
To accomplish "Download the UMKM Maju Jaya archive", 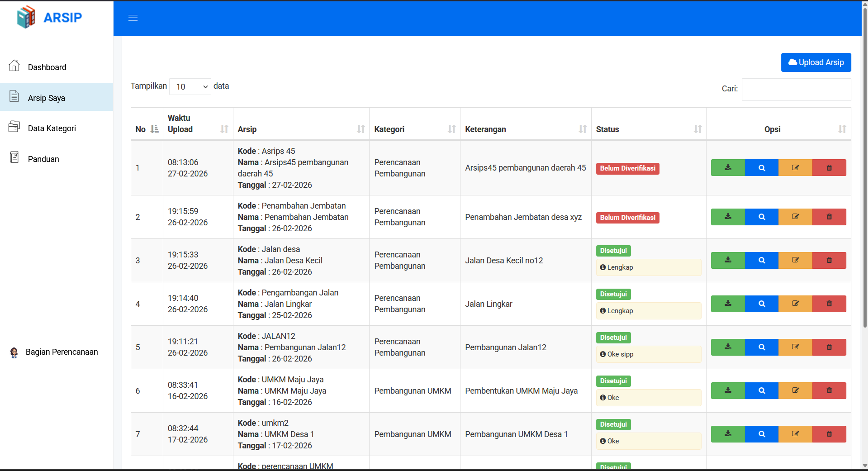I will click(728, 390).
